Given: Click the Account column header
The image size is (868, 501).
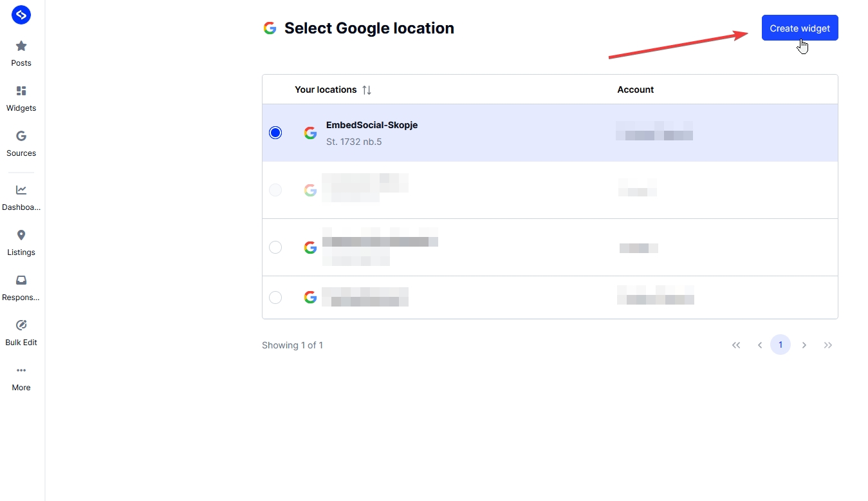Looking at the screenshot, I should click(636, 90).
